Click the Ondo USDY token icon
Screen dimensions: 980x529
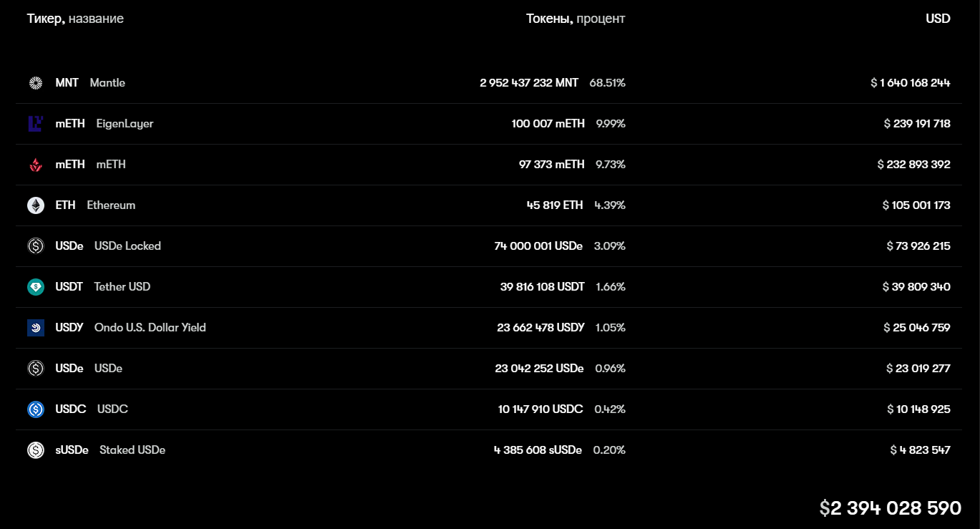click(x=36, y=328)
